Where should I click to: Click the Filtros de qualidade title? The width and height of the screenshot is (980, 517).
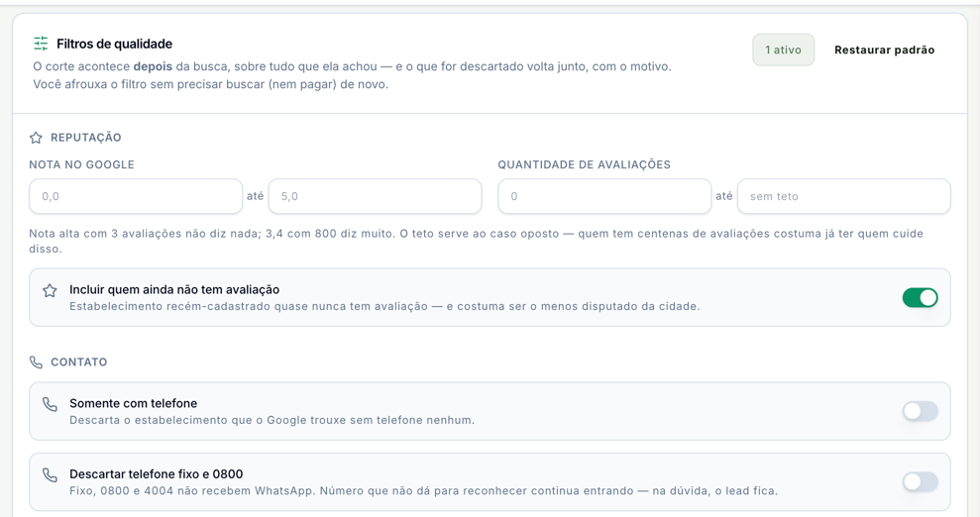pyautogui.click(x=114, y=44)
